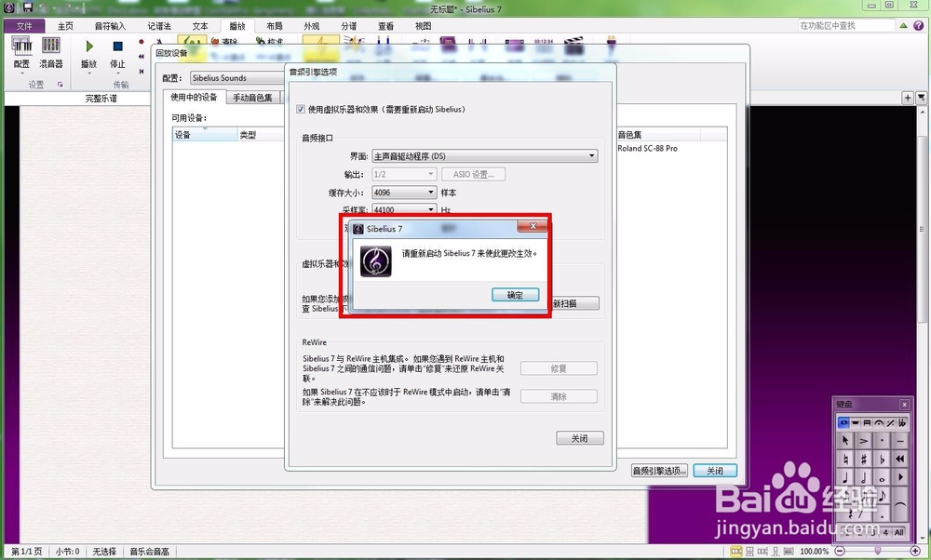Click the quarter note key on keypad
The height and width of the screenshot is (560, 931).
tap(845, 478)
